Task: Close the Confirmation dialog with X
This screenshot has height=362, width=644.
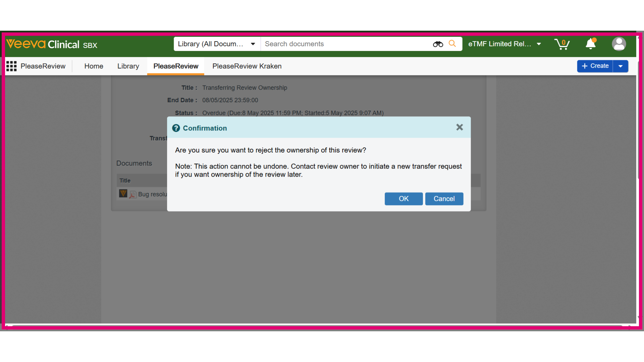Action: (x=460, y=127)
